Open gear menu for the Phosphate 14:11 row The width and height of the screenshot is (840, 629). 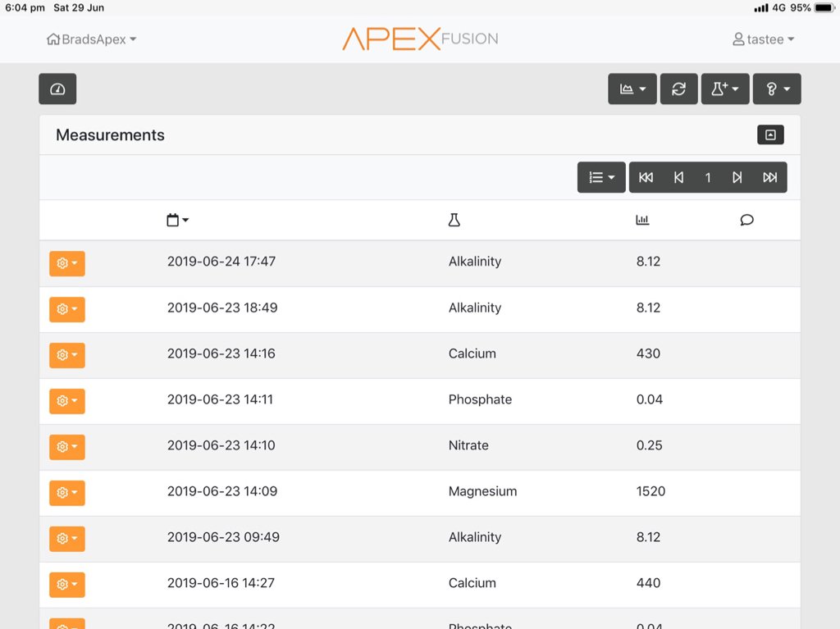click(x=67, y=401)
